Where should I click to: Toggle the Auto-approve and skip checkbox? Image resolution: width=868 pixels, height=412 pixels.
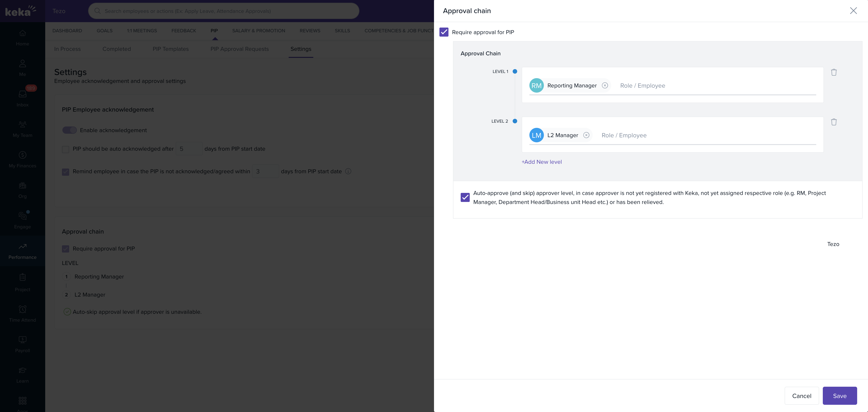(x=465, y=197)
